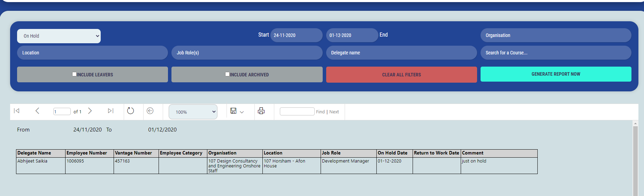
Task: Open the 100% zoom level dropdown
Action: (193, 112)
